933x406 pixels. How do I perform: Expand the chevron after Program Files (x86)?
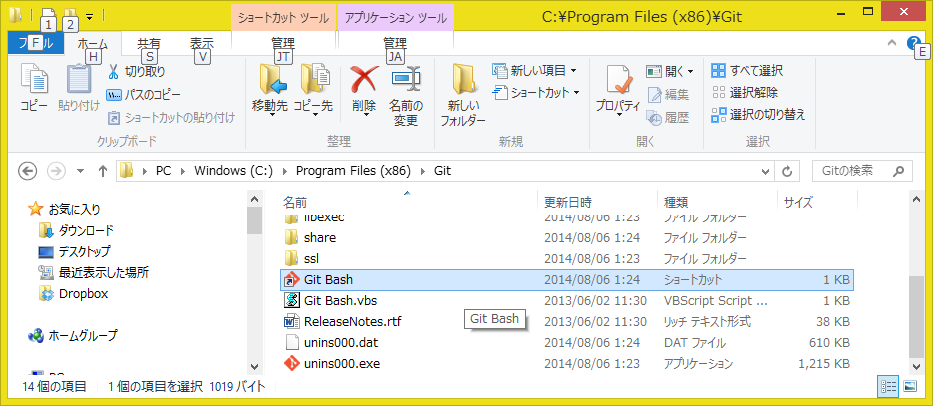422,171
